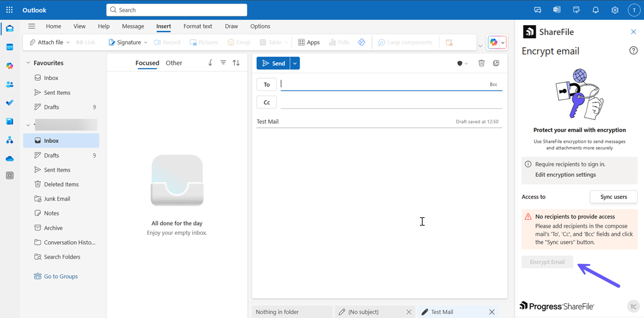Open Calendar from the left sidebar
This screenshot has width=644, height=318.
pyautogui.click(x=9, y=47)
